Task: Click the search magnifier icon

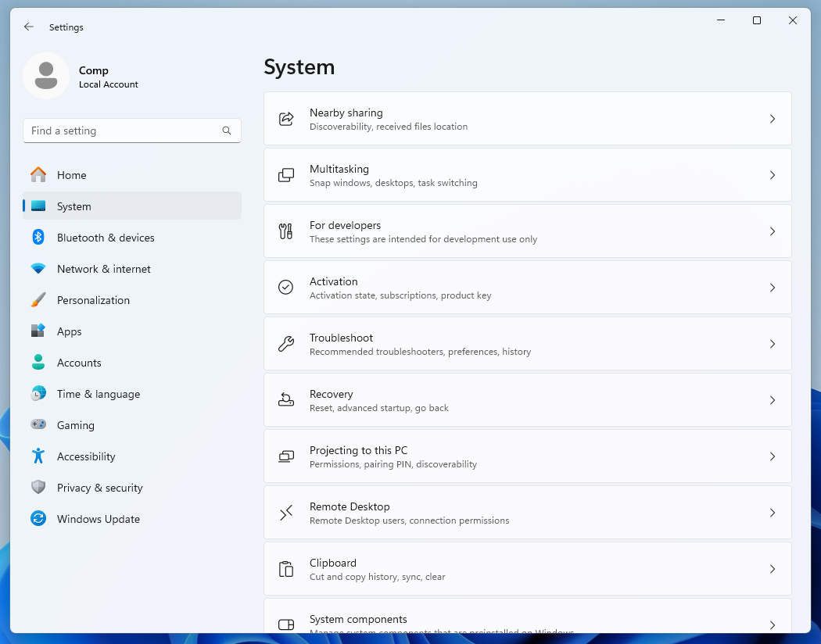Action: pyautogui.click(x=227, y=131)
